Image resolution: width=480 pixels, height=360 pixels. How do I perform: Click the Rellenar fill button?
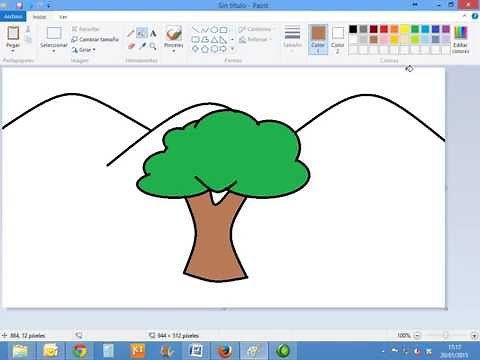click(254, 39)
